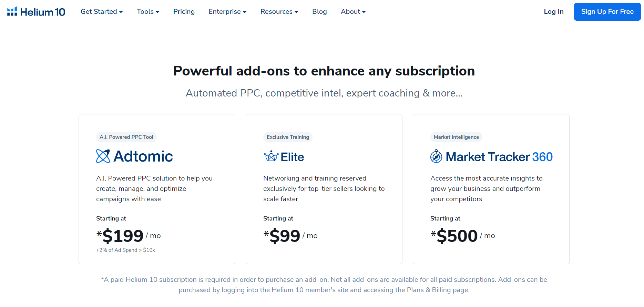The height and width of the screenshot is (307, 644).
Task: Open the Adtomic add-on card
Action: point(157,189)
